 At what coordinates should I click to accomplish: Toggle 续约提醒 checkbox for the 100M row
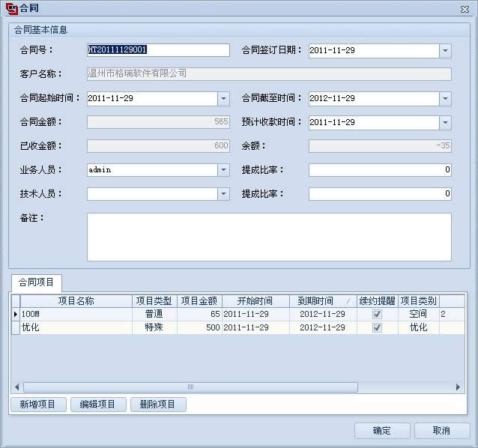click(377, 315)
